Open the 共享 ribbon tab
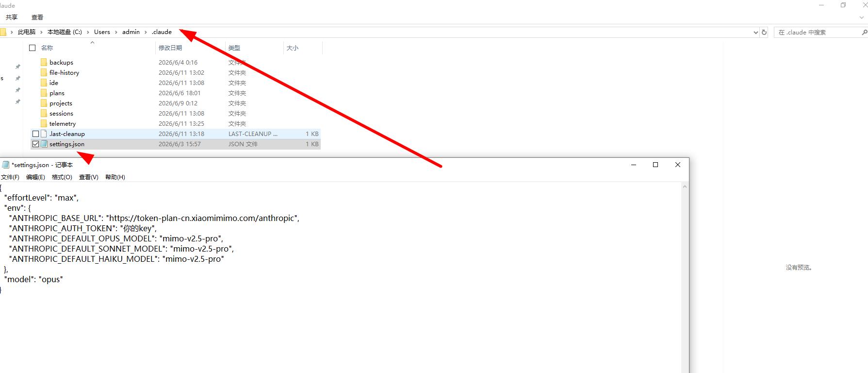This screenshot has width=868, height=373. pos(12,17)
